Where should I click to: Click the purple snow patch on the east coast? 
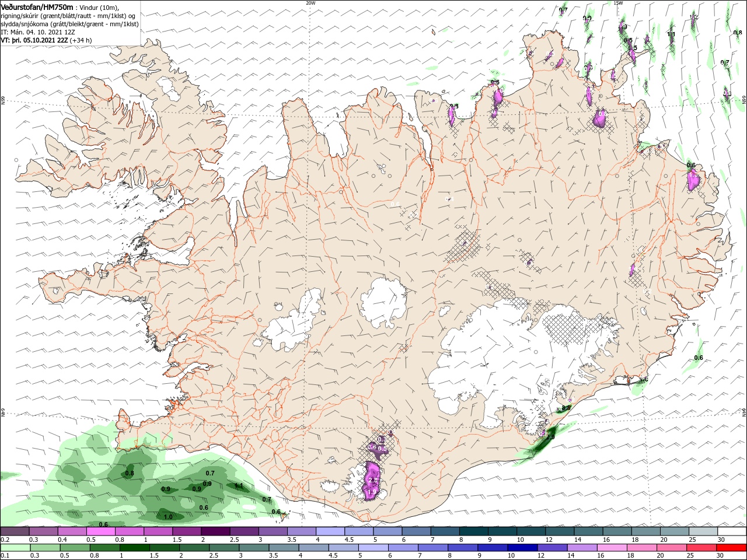click(693, 179)
